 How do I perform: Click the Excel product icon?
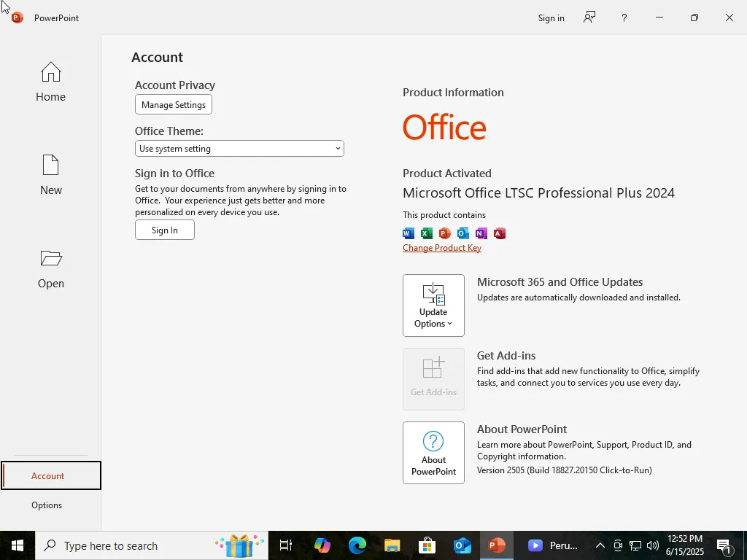[426, 233]
